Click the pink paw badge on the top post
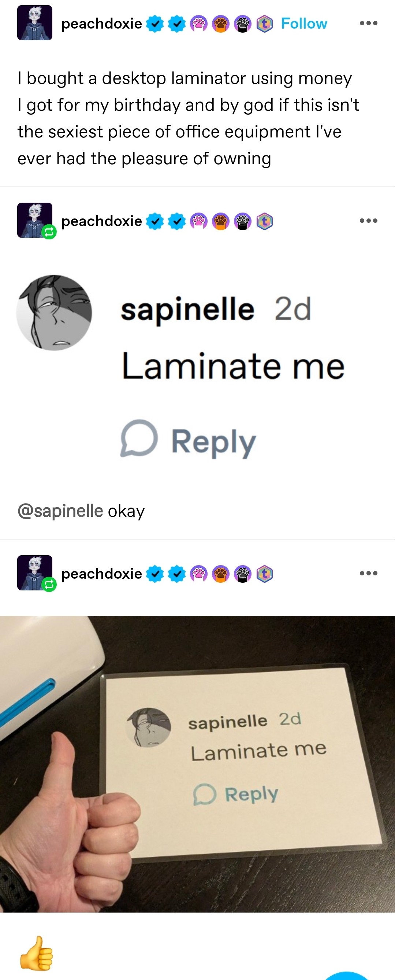 [x=198, y=24]
